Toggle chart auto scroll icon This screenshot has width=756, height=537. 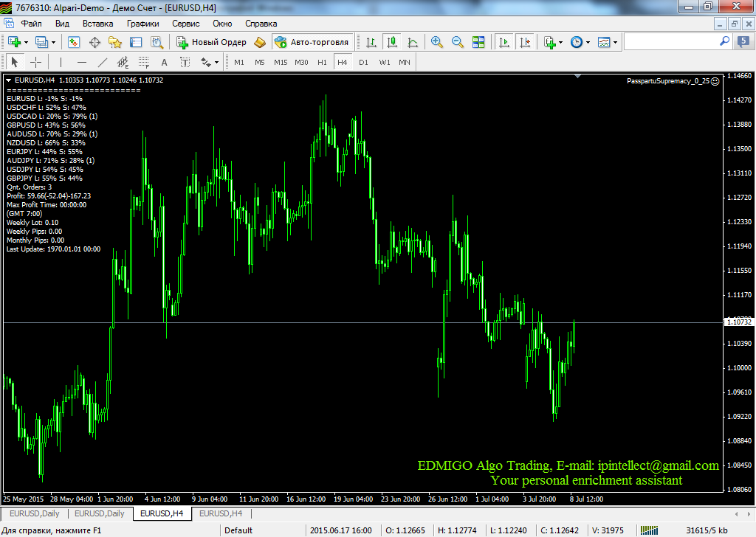[504, 42]
